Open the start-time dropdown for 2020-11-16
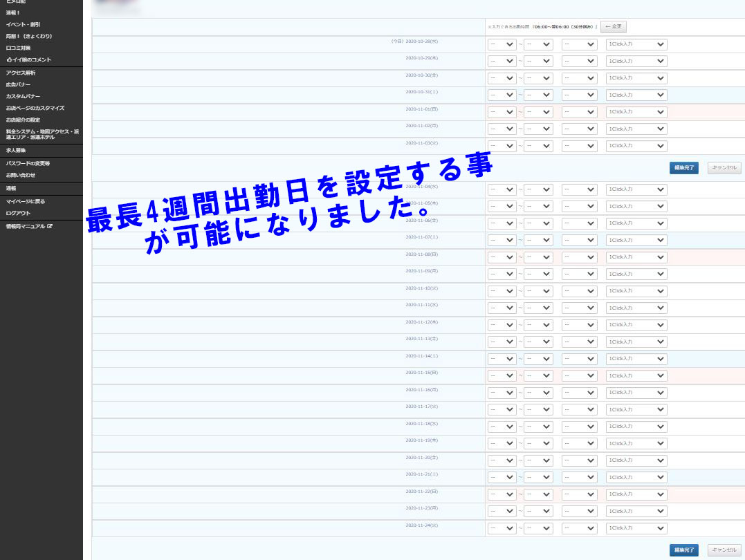This screenshot has height=560, width=745. (502, 393)
